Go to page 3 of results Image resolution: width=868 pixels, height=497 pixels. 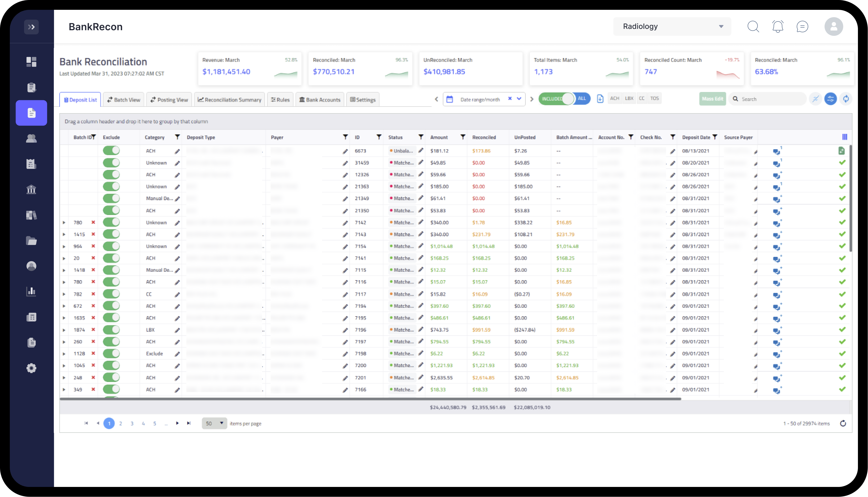pos(132,423)
